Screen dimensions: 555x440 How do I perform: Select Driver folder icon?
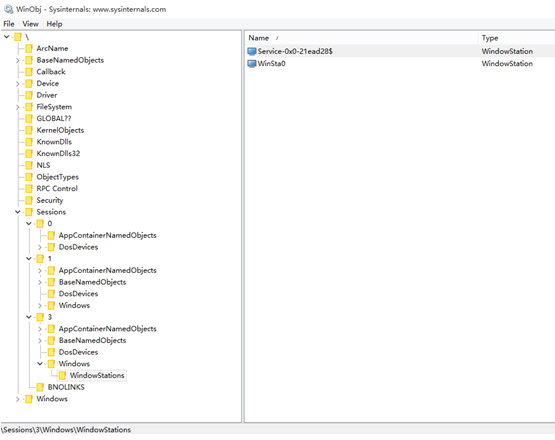click(29, 95)
